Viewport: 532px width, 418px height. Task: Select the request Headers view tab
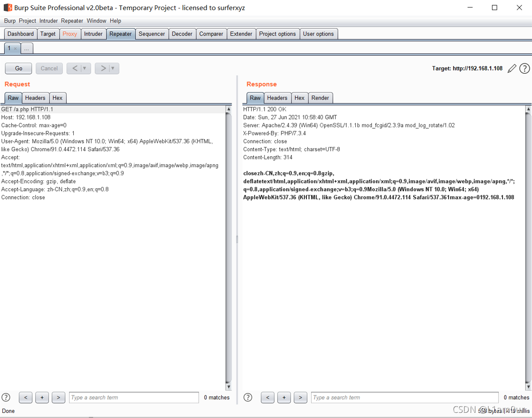point(35,98)
